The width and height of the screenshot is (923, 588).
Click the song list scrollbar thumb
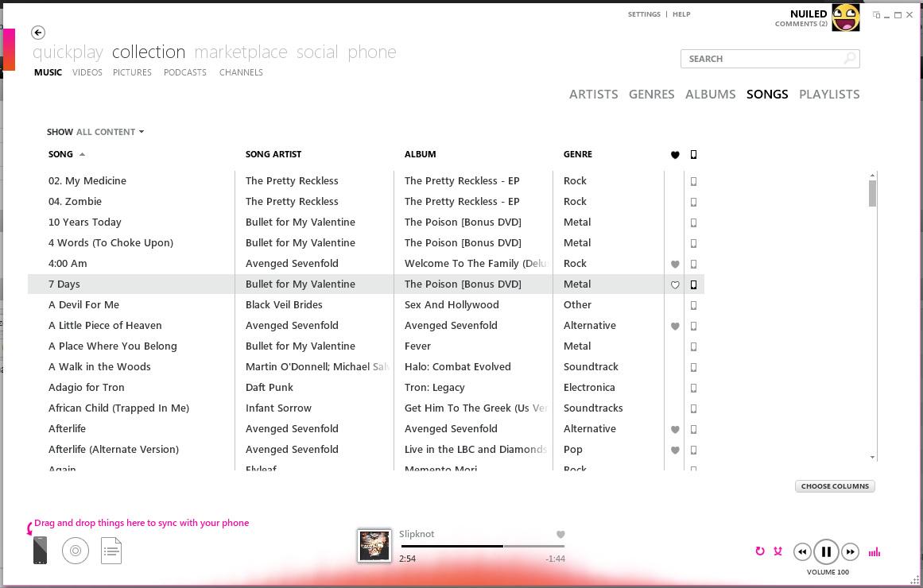[872, 194]
